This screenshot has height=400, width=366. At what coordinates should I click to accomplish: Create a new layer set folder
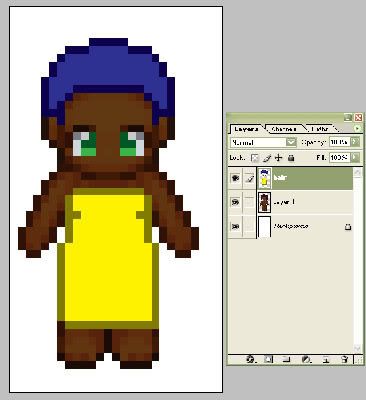click(287, 360)
